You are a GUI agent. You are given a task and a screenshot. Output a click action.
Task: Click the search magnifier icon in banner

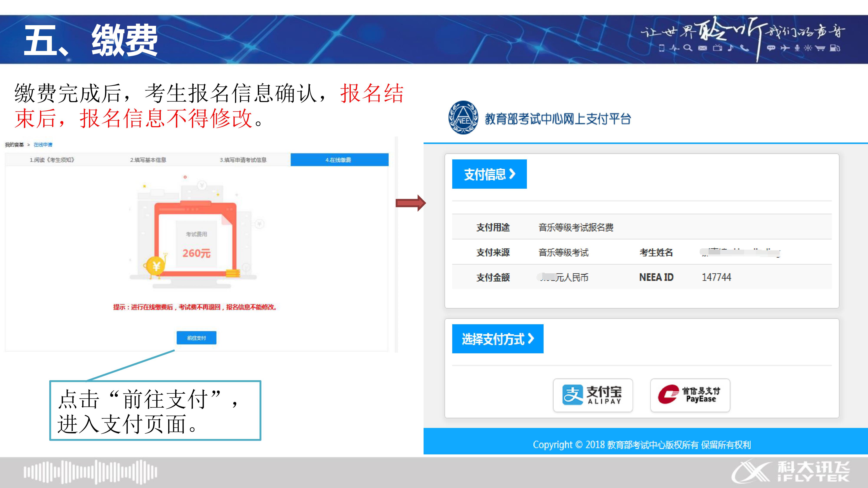tap(688, 48)
